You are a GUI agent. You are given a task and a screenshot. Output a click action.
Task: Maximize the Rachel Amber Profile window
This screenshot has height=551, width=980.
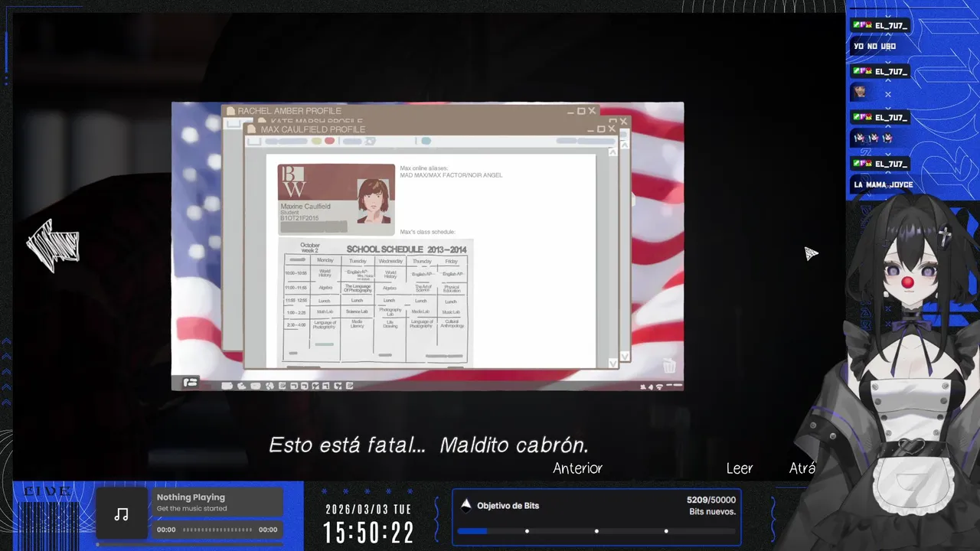(x=581, y=111)
